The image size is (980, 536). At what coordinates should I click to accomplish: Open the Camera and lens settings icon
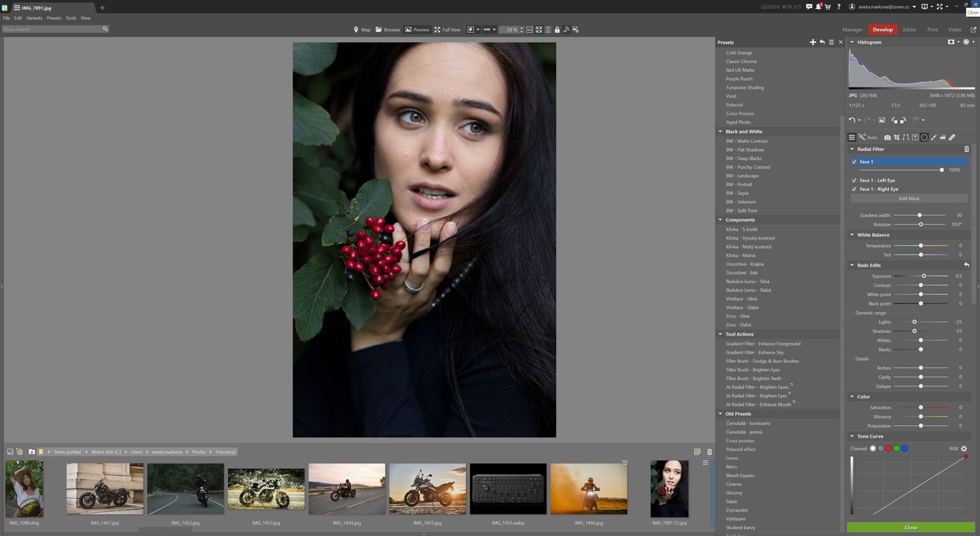[887, 137]
